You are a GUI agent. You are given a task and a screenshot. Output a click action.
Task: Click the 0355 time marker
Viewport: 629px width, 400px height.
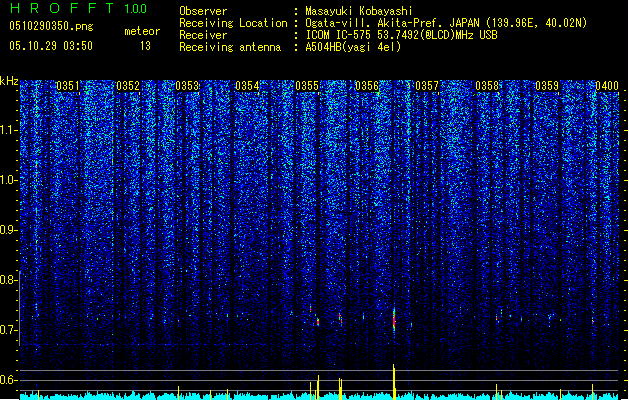pos(307,86)
